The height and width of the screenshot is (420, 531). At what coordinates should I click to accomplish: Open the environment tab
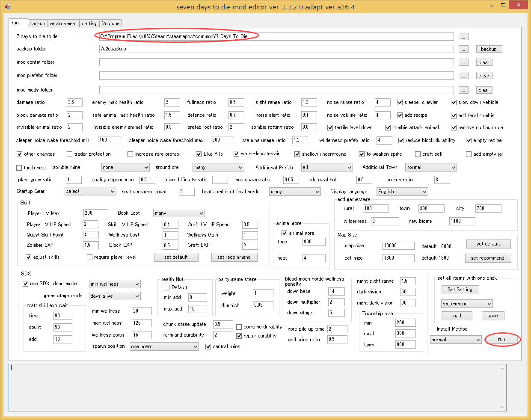coord(63,24)
